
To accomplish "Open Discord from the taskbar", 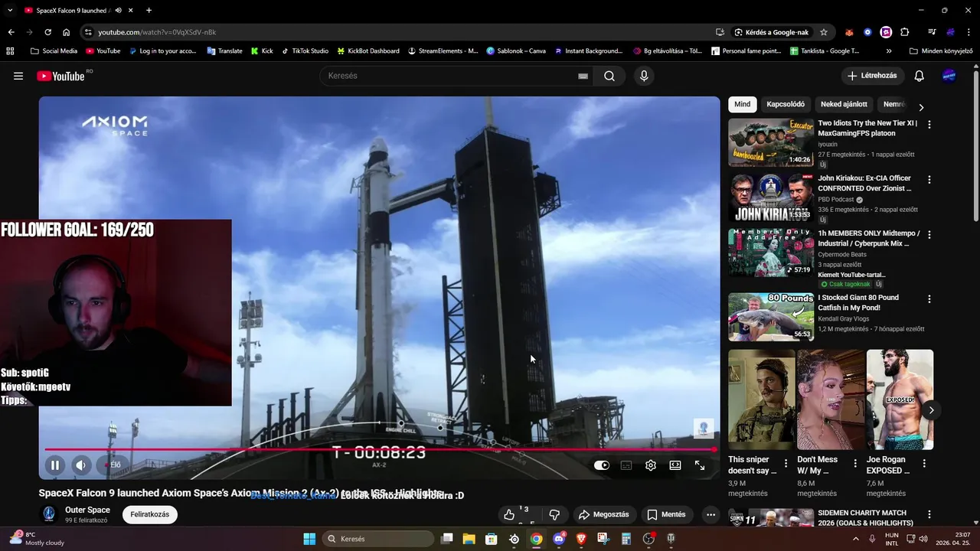I will coord(559,539).
